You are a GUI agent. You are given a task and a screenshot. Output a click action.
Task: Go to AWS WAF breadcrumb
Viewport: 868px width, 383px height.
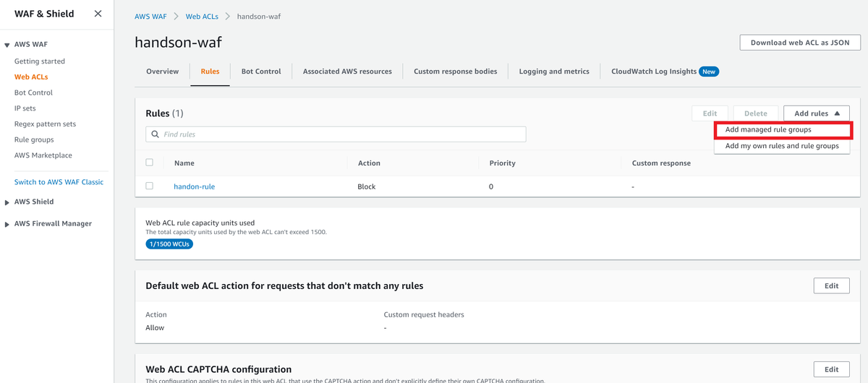click(151, 16)
